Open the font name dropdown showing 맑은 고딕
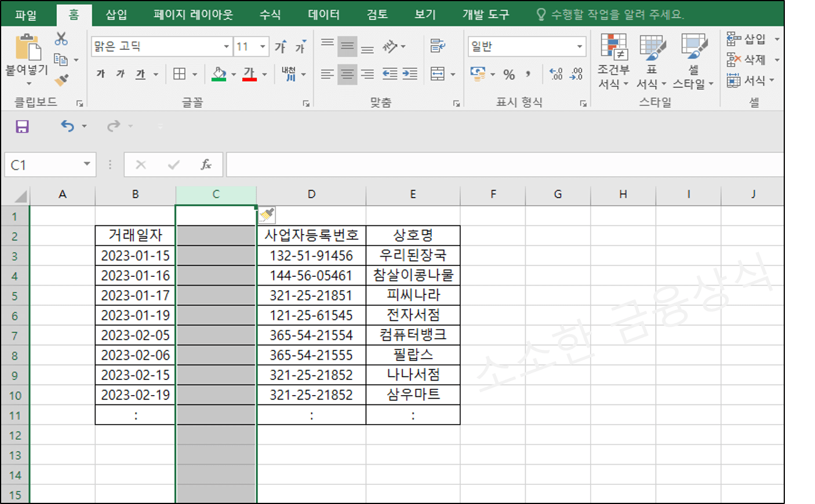 point(226,46)
